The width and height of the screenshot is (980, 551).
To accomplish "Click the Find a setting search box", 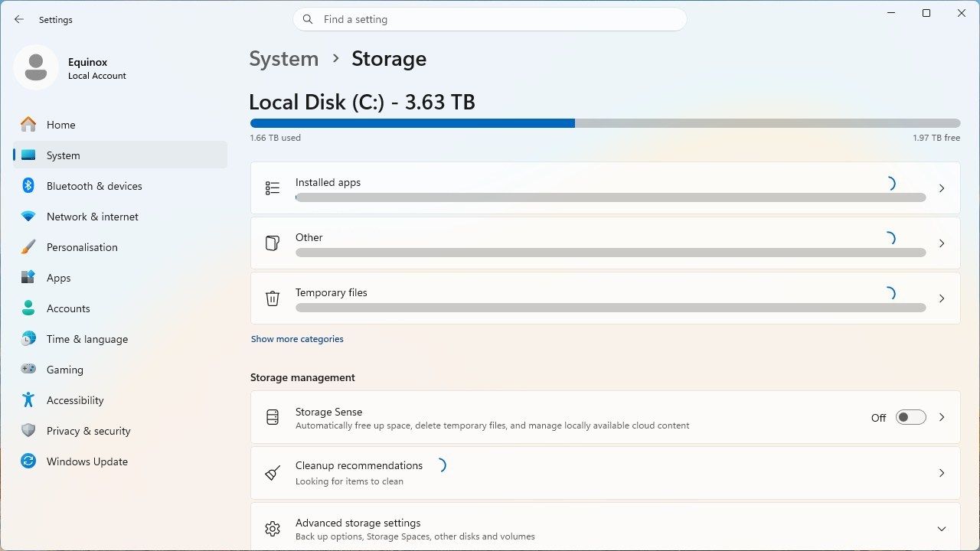I will (x=490, y=19).
